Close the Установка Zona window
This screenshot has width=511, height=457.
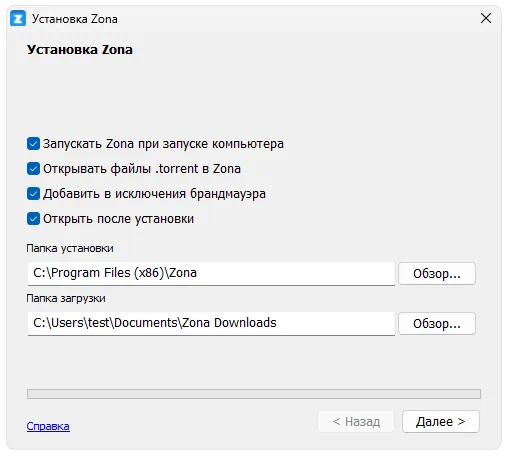[x=486, y=18]
